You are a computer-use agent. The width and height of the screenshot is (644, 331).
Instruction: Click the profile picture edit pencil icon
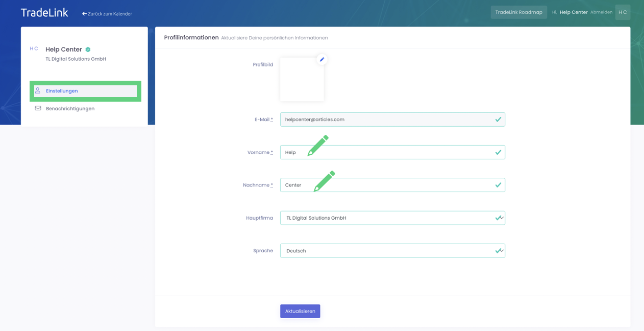322,60
